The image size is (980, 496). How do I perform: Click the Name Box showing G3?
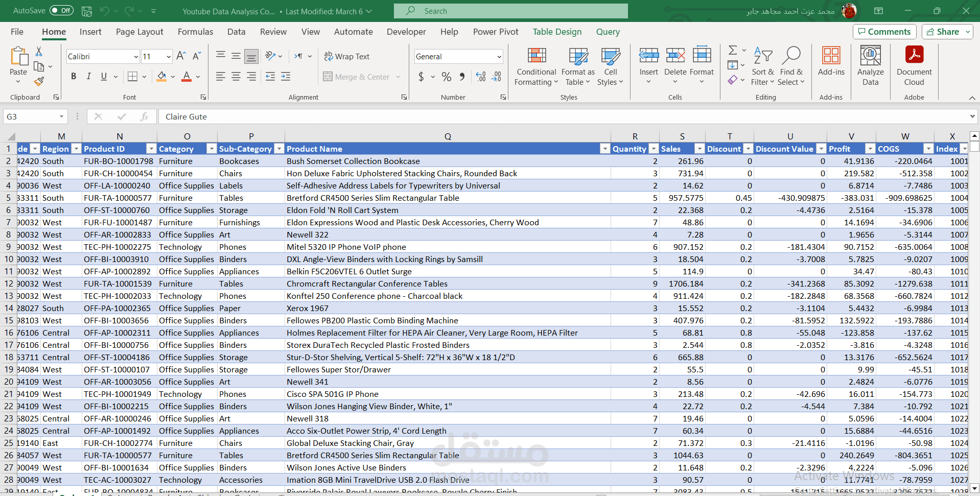pyautogui.click(x=35, y=116)
